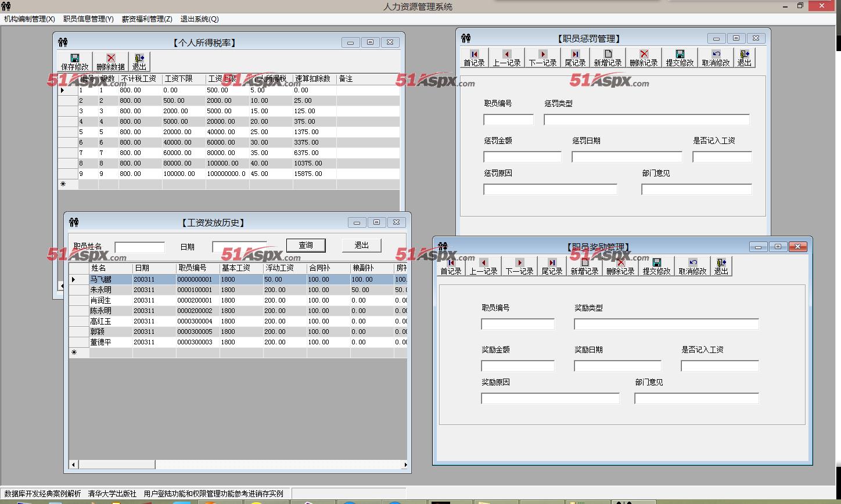
Task: Open 退出系统(Q) menu
Action: (x=199, y=19)
